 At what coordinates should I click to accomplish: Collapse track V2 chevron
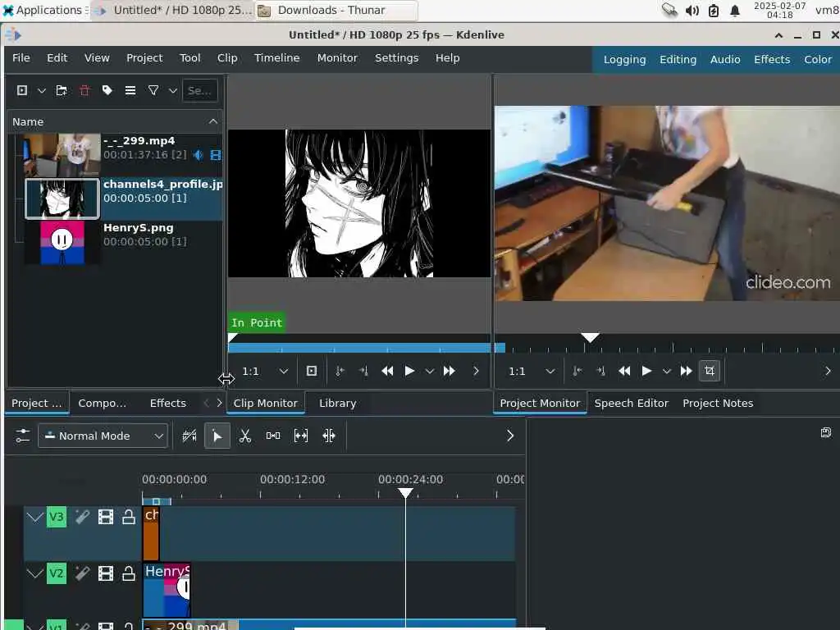(34, 573)
